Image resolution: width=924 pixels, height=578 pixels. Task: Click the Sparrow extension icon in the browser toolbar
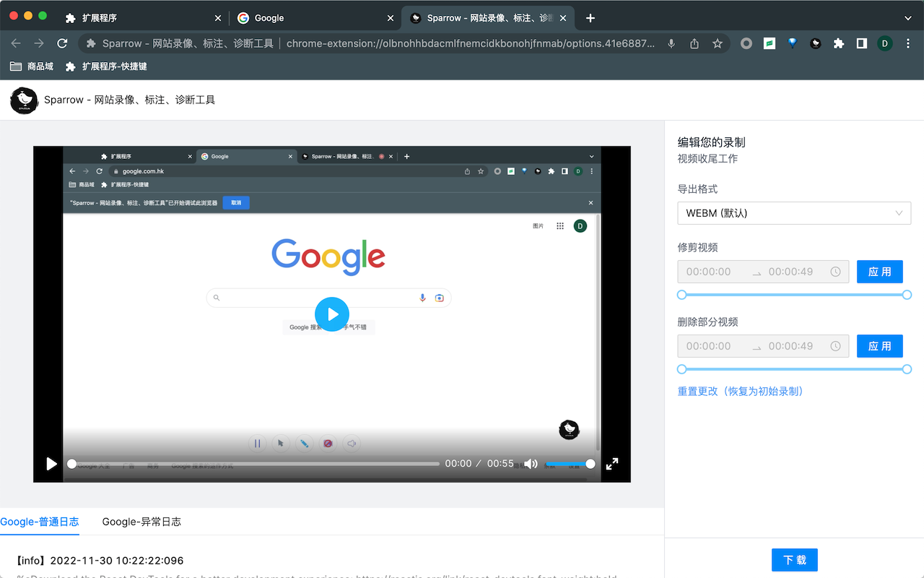815,43
